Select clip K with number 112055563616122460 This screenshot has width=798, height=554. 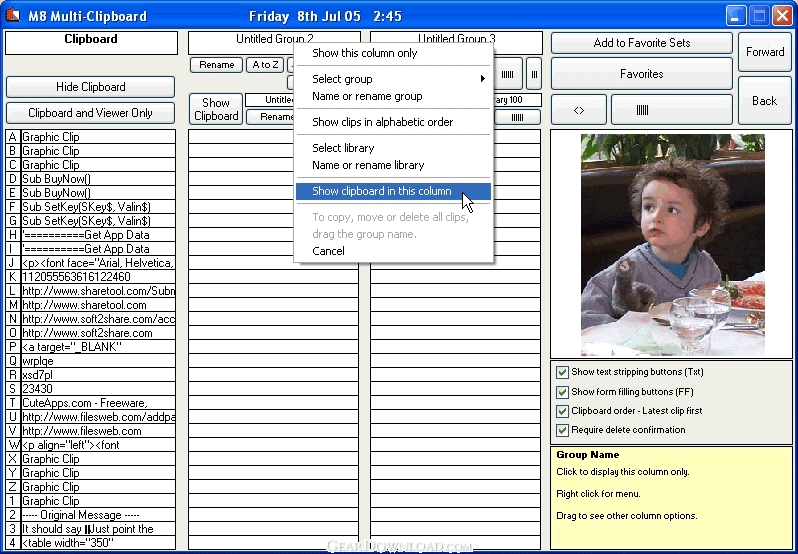coord(91,277)
